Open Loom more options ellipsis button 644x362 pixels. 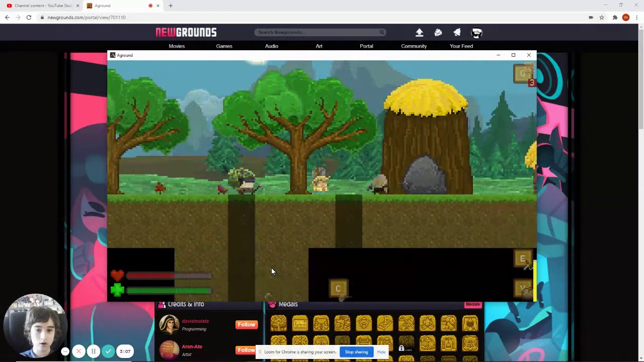pyautogui.click(x=65, y=352)
